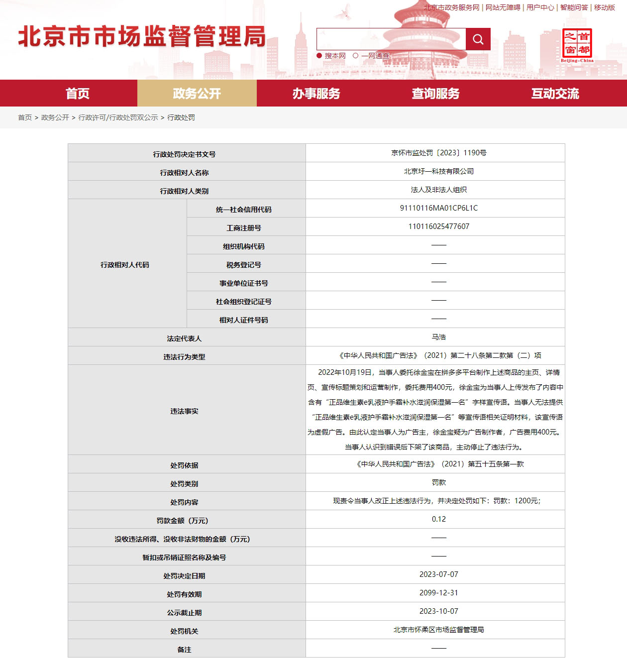Click the 法定代表人 row label
Screen dimensions: 627x672
coord(184,338)
